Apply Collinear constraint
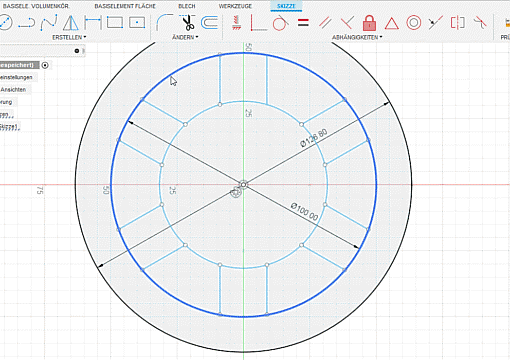The width and height of the screenshot is (510, 360). pyautogui.click(x=435, y=23)
